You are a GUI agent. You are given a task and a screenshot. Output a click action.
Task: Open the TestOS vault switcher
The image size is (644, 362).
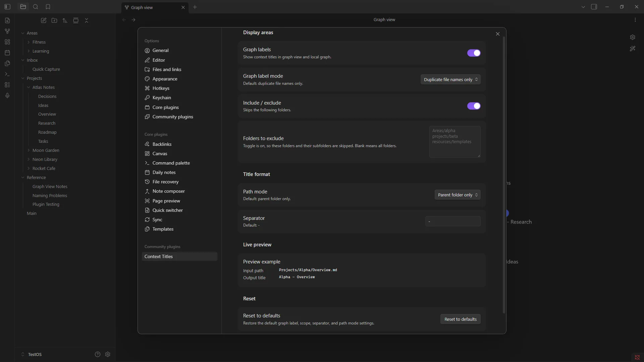coord(32,354)
